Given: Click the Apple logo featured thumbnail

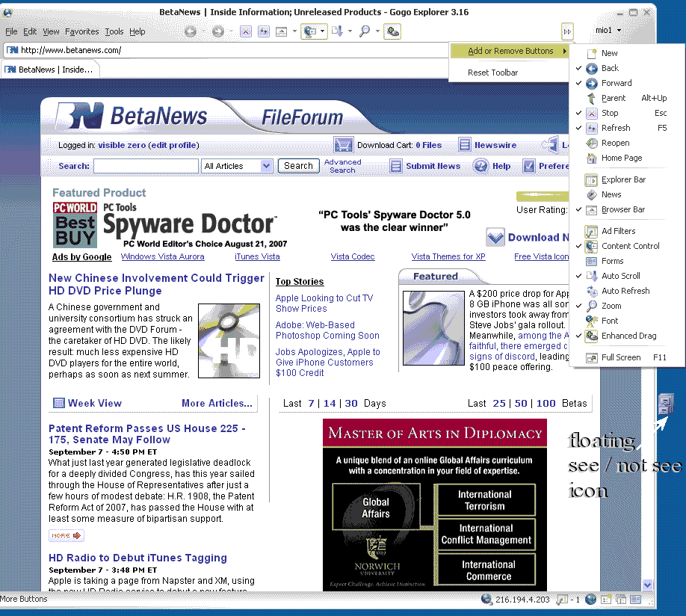Looking at the screenshot, I should coord(433,328).
